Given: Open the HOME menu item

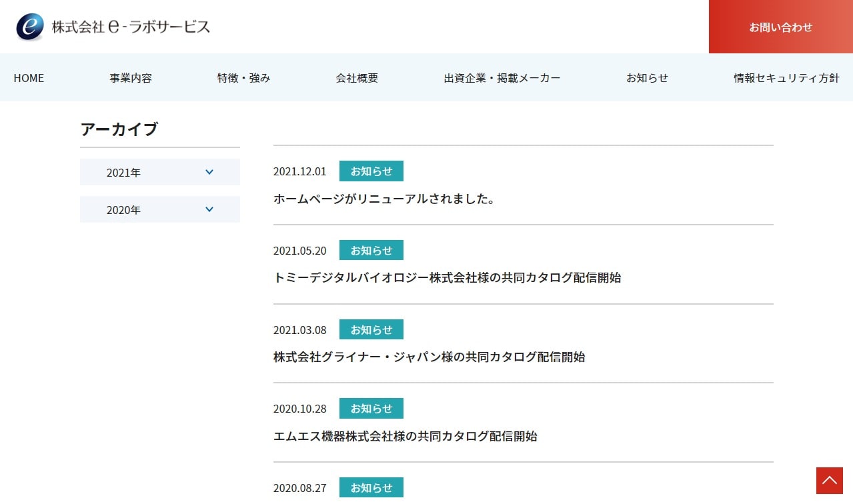Looking at the screenshot, I should [x=29, y=78].
